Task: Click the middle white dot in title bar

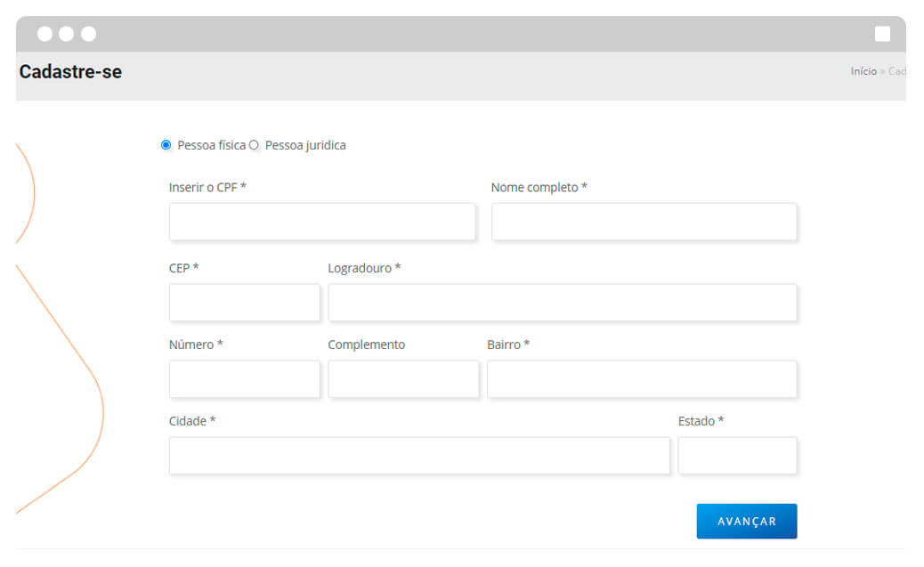Action: click(x=66, y=34)
